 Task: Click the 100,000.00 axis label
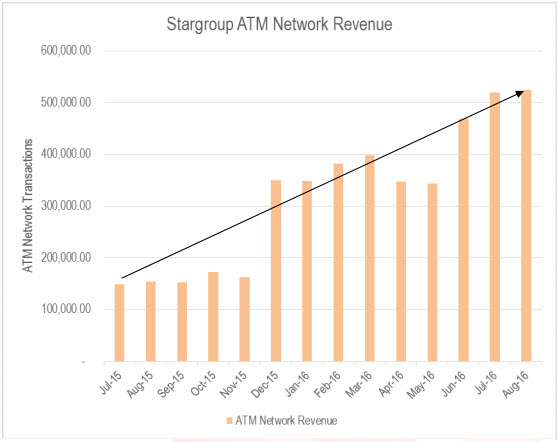(x=66, y=309)
